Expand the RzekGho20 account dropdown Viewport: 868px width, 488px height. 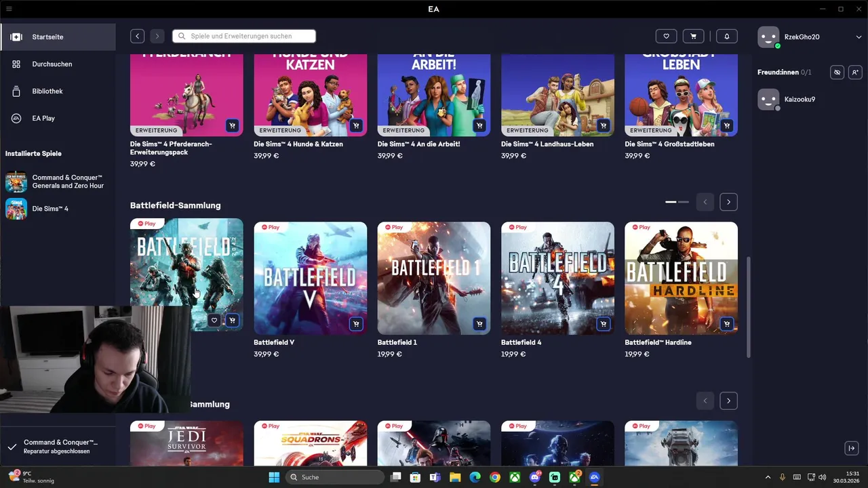[859, 37]
